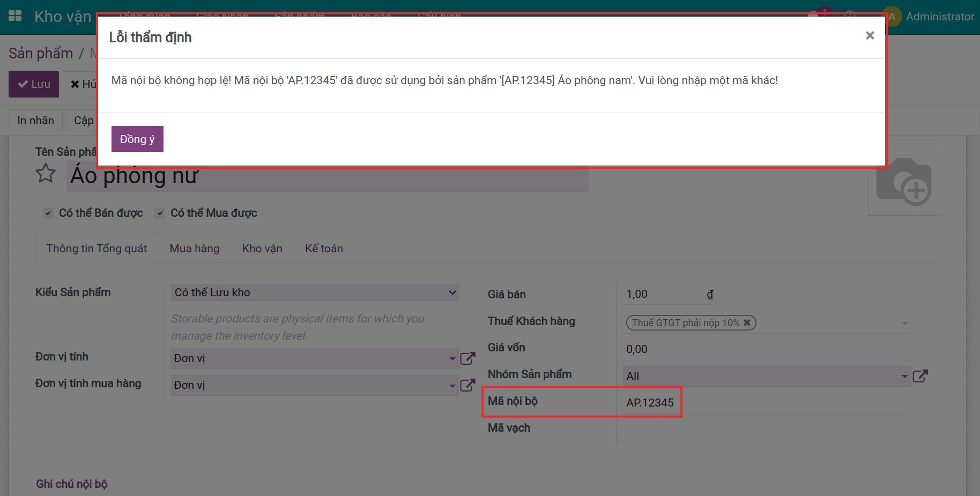The width and height of the screenshot is (980, 496).
Task: Open external link for Đơn vị tính mua hàng
Action: pyautogui.click(x=467, y=385)
